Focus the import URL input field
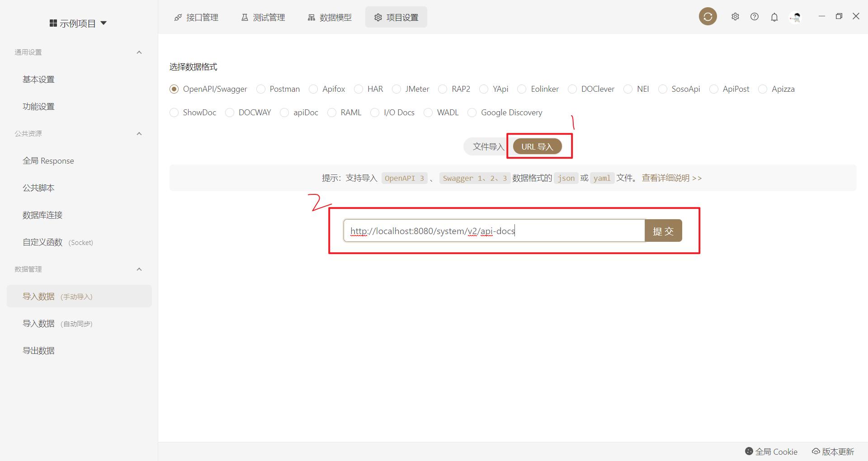 point(494,231)
